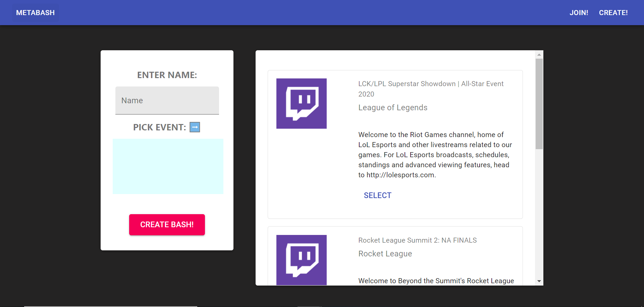The image size is (644, 307).
Task: Click the scrollbar down arrow in event list
Action: coord(539,281)
